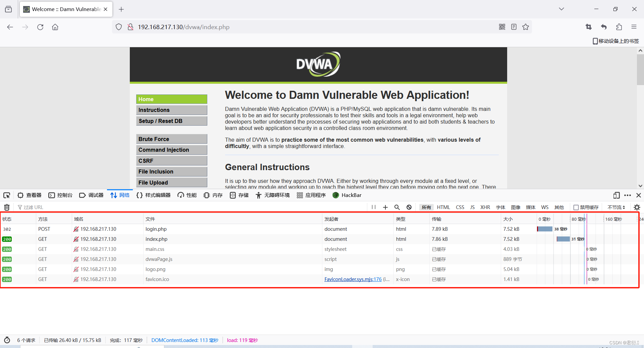
Task: Open the FaviconLoader.sys.mjs:176 link
Action: click(x=353, y=279)
